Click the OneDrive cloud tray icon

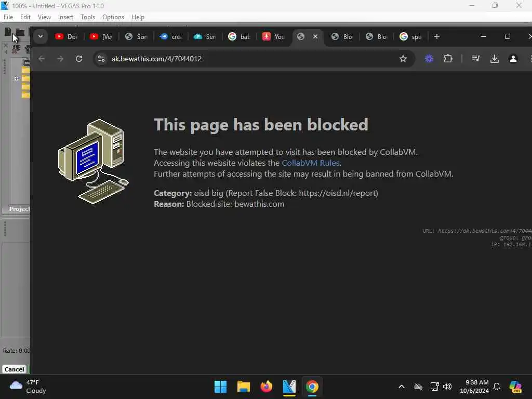point(418,387)
